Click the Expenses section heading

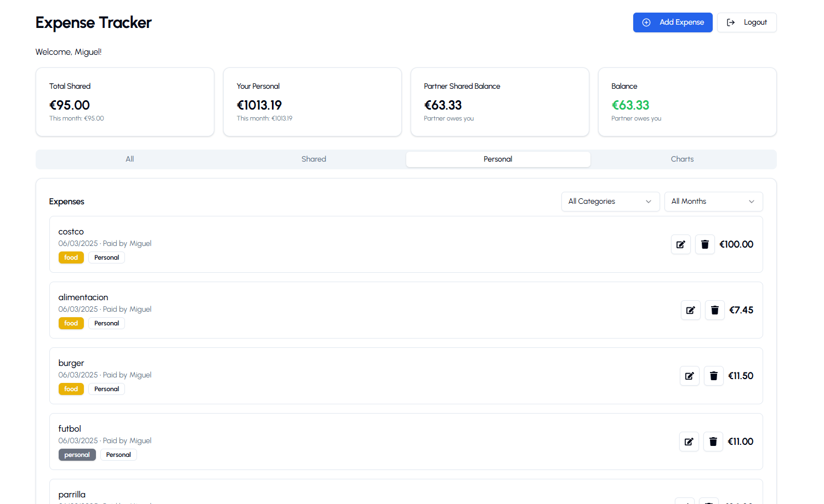67,202
